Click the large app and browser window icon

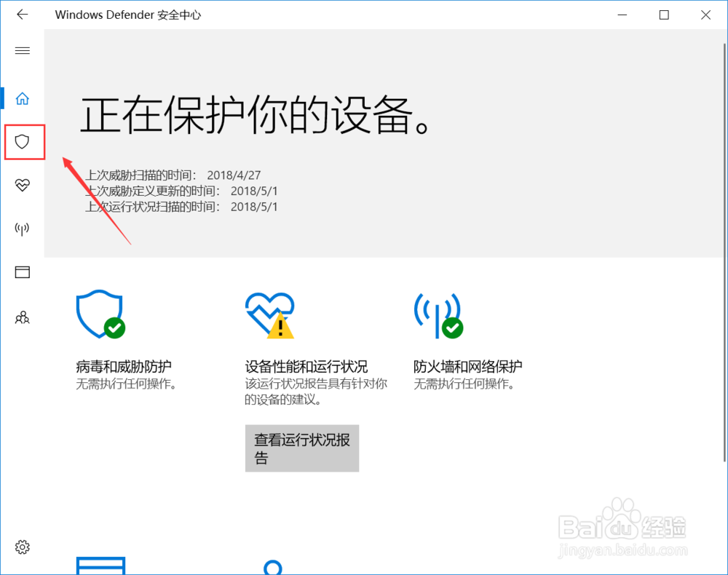coord(100,566)
